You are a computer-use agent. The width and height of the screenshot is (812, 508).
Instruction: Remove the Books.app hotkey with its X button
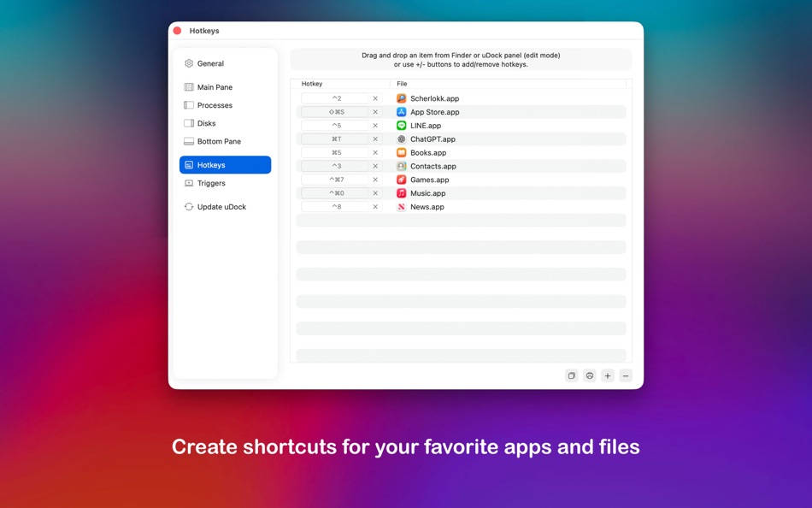[x=374, y=152]
